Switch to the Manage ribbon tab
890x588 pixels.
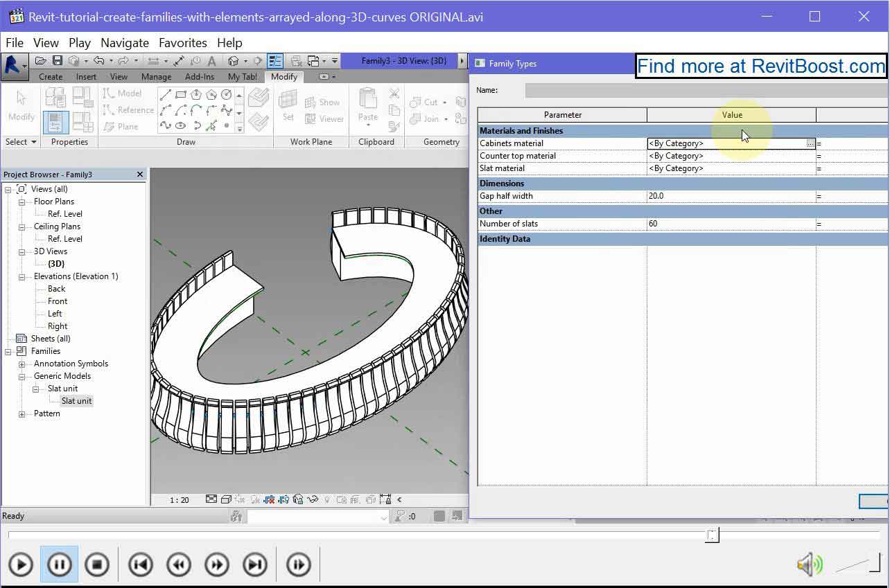156,77
